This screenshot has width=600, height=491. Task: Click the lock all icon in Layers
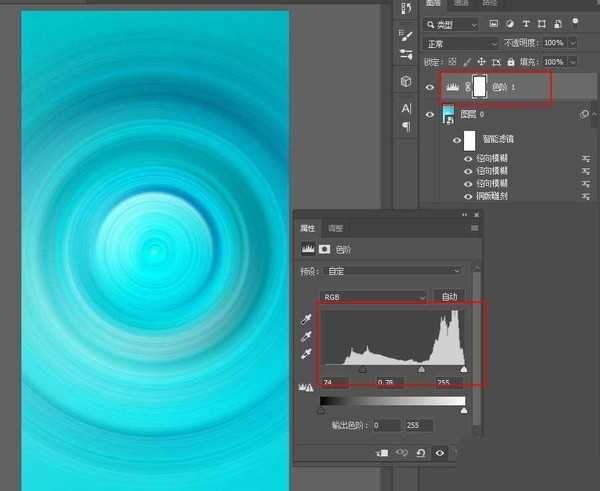pos(509,62)
